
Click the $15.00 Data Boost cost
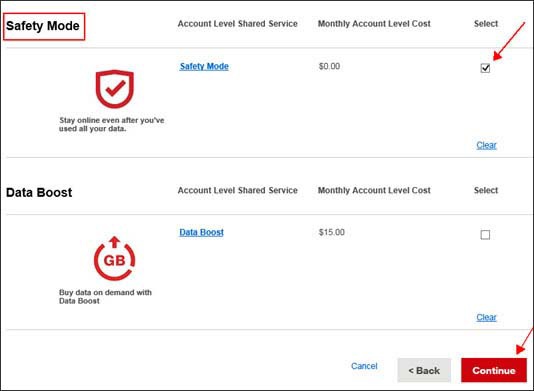(331, 232)
